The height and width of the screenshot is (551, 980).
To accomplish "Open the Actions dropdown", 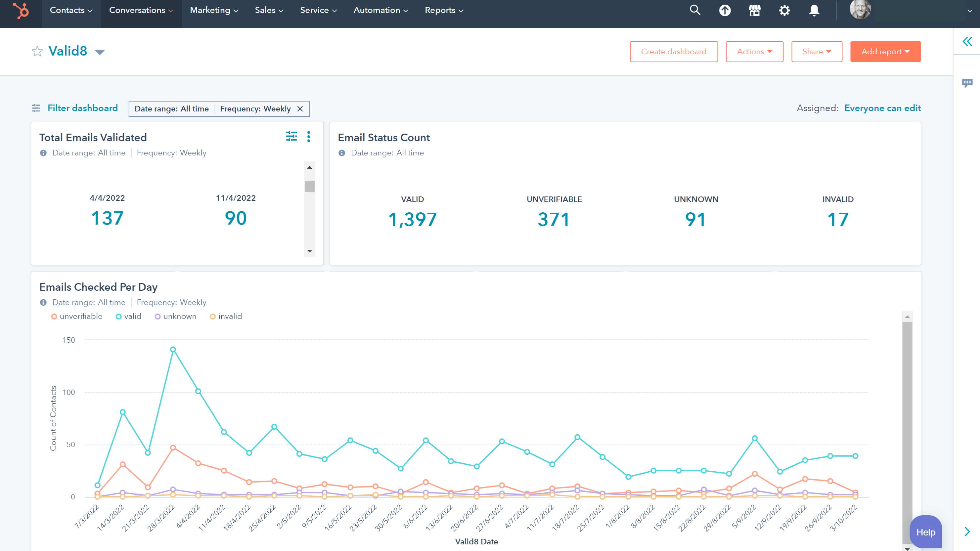I will (754, 51).
